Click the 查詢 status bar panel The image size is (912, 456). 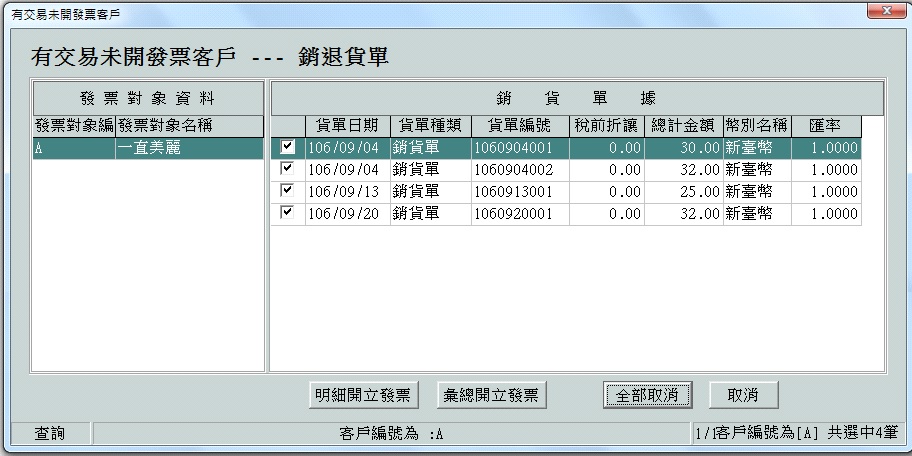click(x=51, y=433)
